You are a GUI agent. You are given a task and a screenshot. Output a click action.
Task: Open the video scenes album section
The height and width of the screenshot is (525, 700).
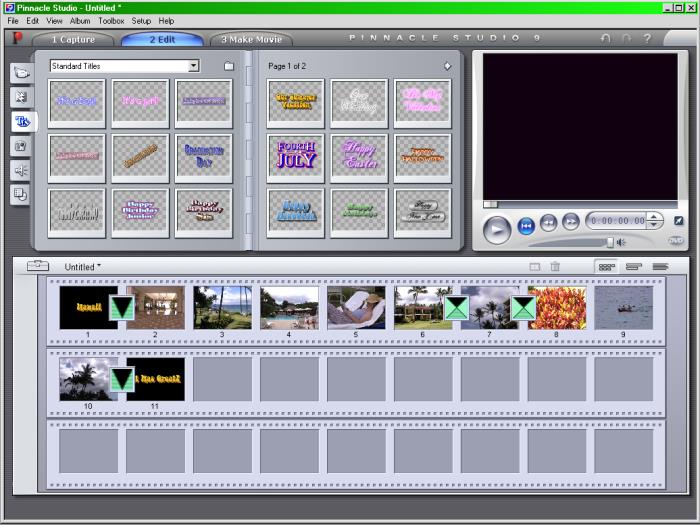(21, 73)
